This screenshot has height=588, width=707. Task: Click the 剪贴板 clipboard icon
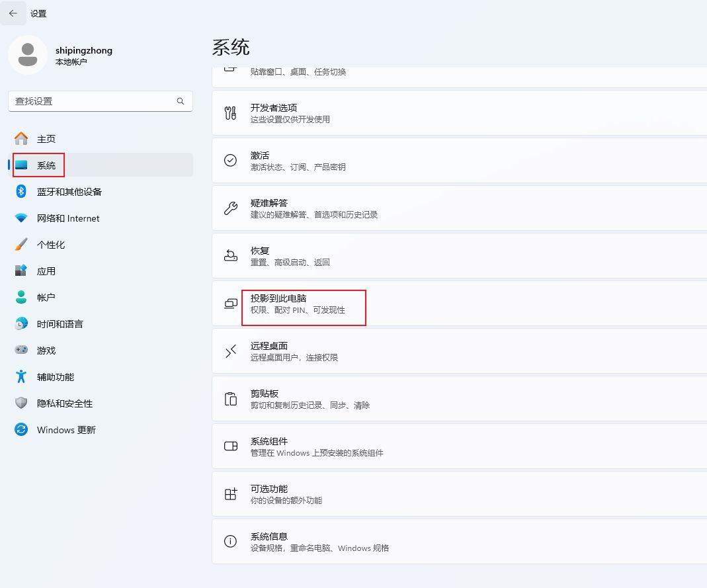[x=230, y=399]
